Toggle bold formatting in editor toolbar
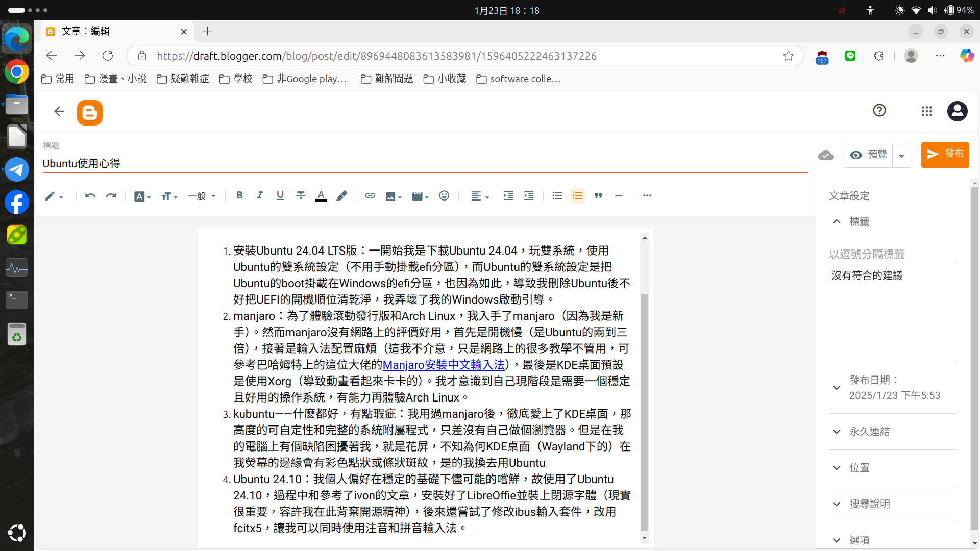The height and width of the screenshot is (551, 980). click(239, 195)
